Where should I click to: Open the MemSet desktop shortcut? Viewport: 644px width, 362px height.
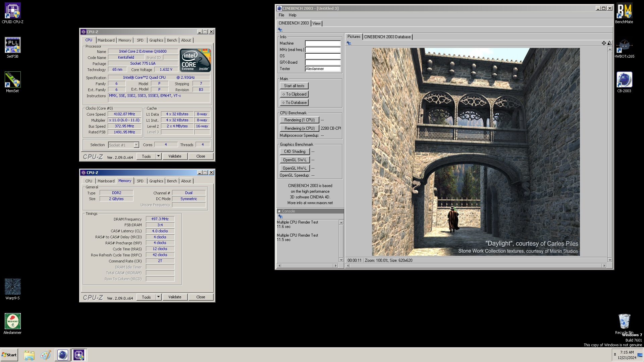tap(12, 82)
